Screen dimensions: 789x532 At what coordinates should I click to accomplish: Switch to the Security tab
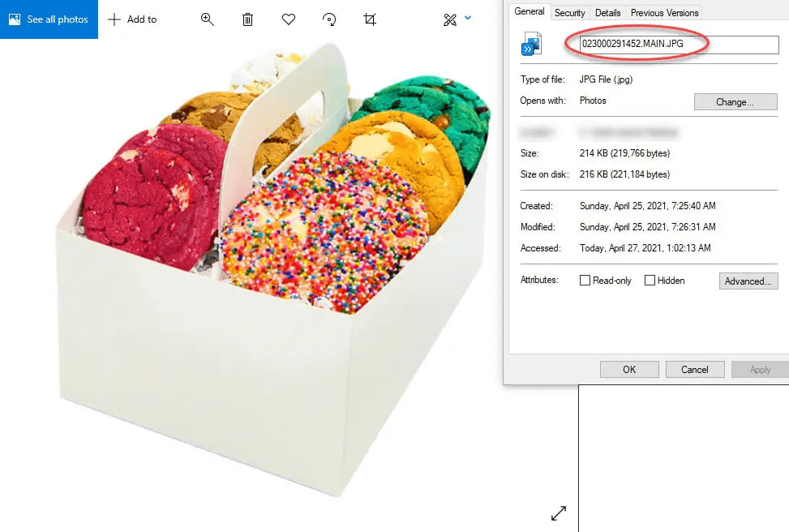569,12
